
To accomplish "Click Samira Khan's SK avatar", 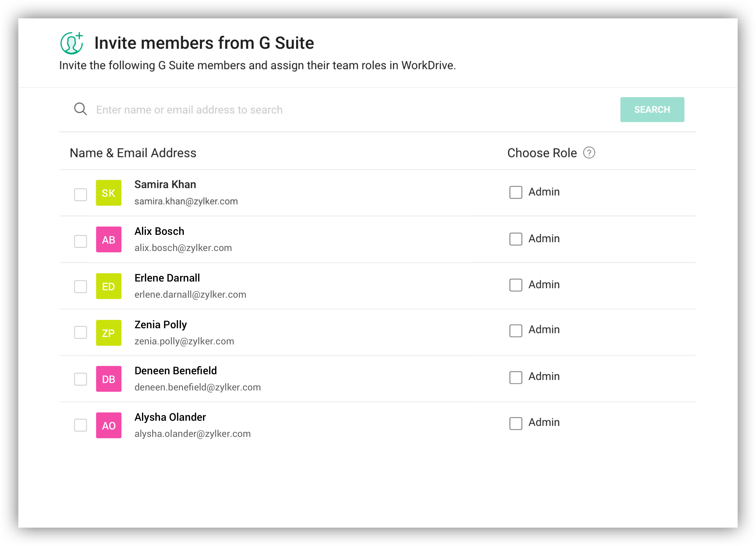I will tap(109, 193).
